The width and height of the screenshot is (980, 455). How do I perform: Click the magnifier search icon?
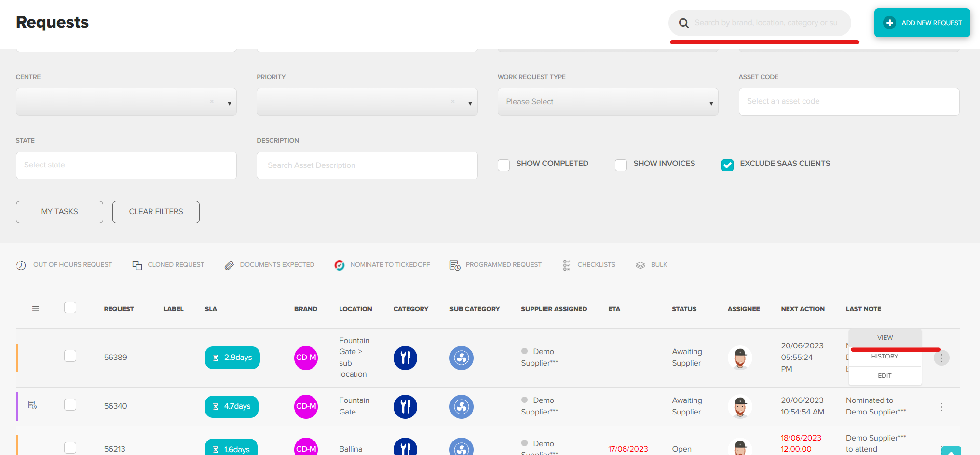(683, 23)
